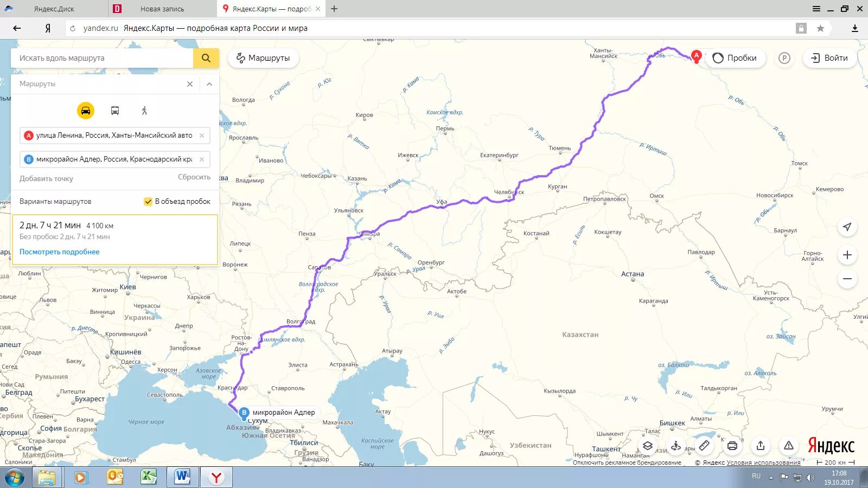Show hidden tray icons arrow
The width and height of the screenshot is (868, 488).
coord(771,478)
